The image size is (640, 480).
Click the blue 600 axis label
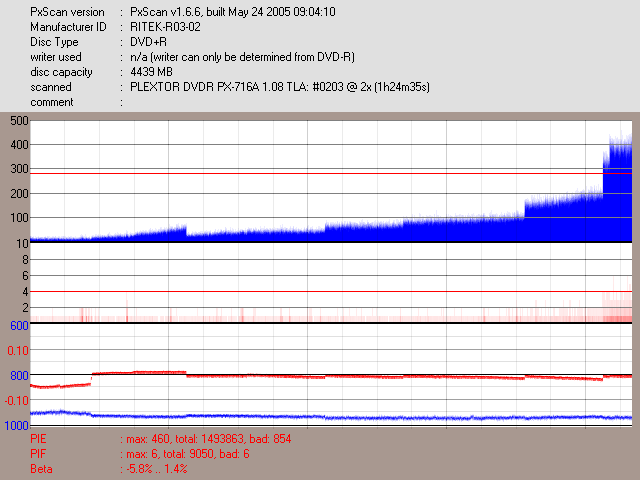click(19, 326)
